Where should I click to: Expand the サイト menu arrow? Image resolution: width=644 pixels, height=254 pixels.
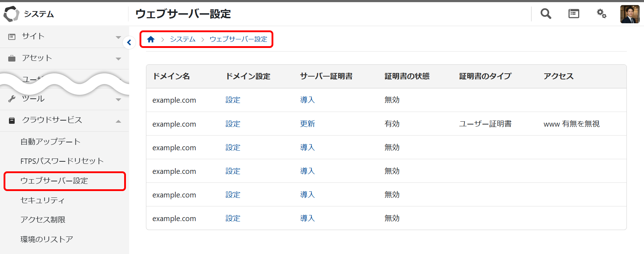coord(118,37)
